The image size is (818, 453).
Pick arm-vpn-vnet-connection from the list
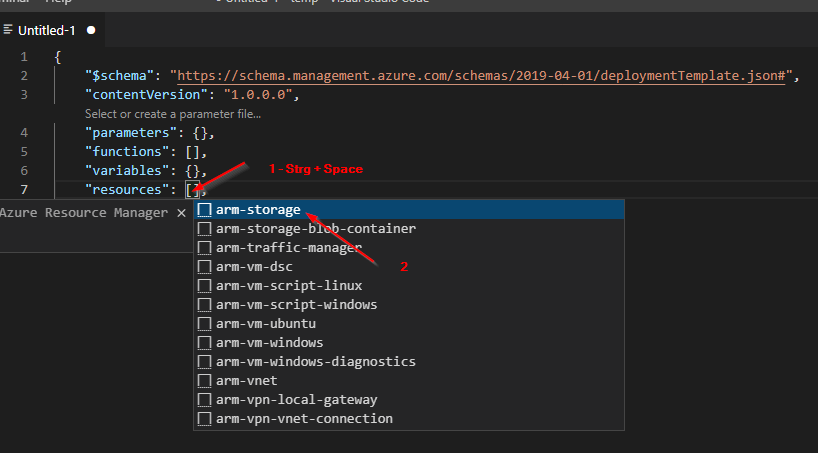(409, 419)
